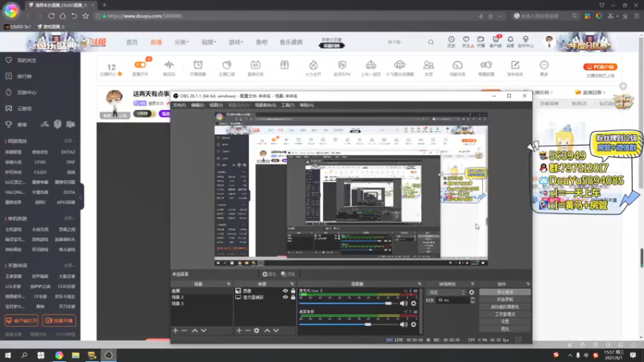Viewport: 644px width, 362px height.
Task: Open scene transition type dropdown
Action: [x=446, y=292]
